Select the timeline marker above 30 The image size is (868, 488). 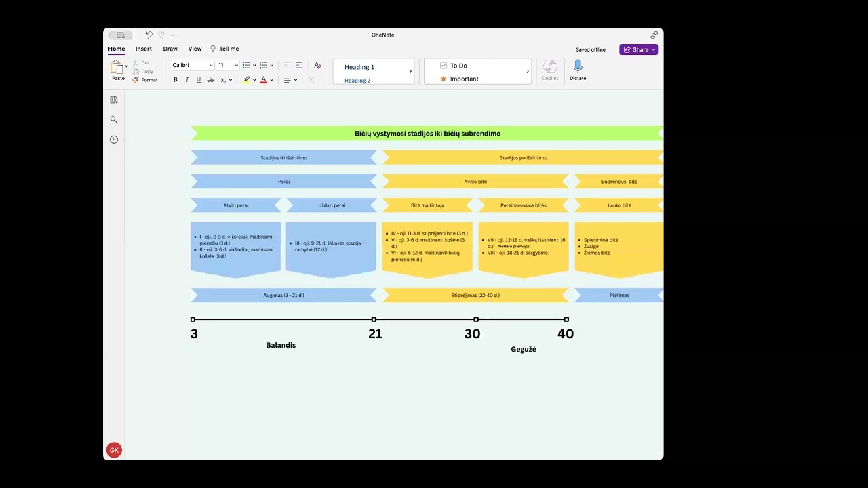[476, 319]
